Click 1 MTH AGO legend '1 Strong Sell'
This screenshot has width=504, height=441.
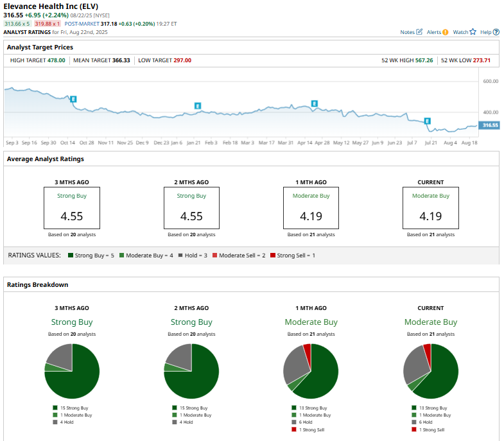coord(308,429)
